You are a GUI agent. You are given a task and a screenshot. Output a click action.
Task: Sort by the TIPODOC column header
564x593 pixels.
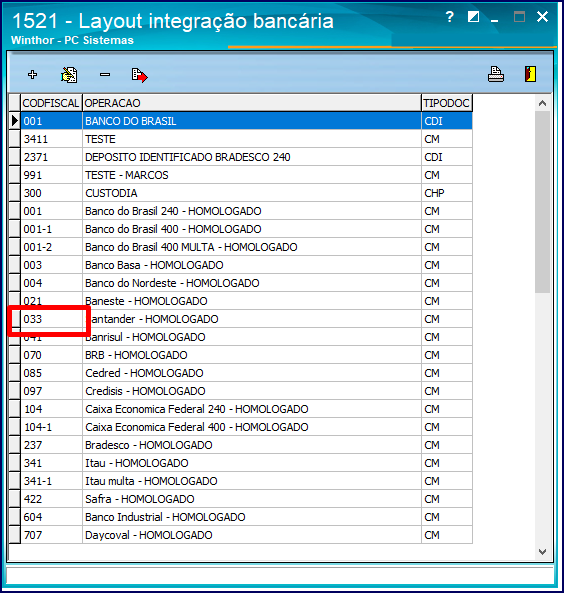click(447, 103)
